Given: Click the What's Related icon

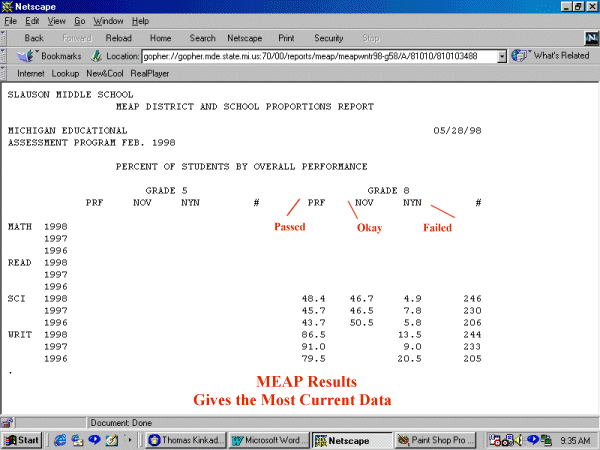Looking at the screenshot, I should pyautogui.click(x=519, y=56).
